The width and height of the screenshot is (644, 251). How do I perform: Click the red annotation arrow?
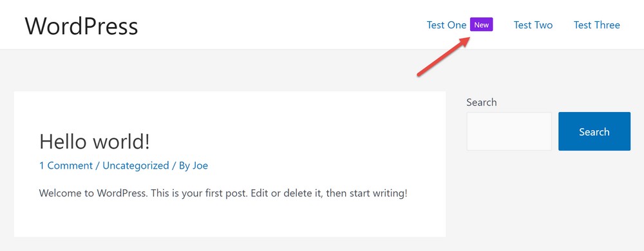444,56
